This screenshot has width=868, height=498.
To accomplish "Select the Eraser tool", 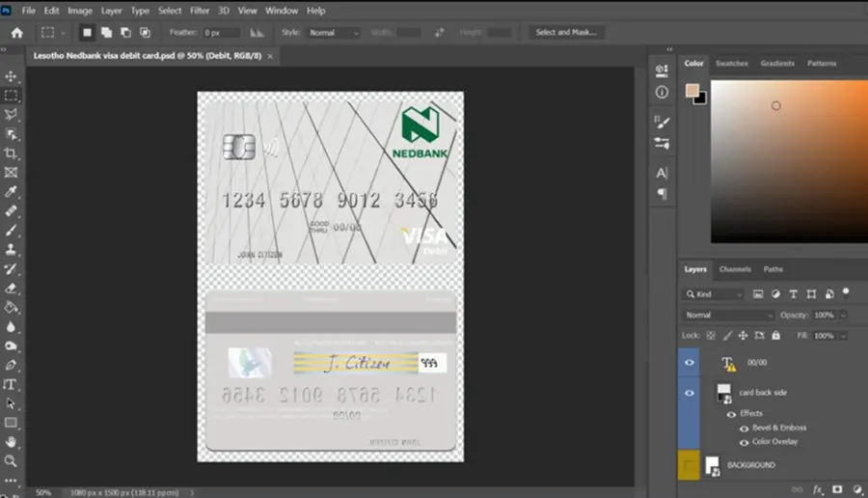I will [11, 288].
